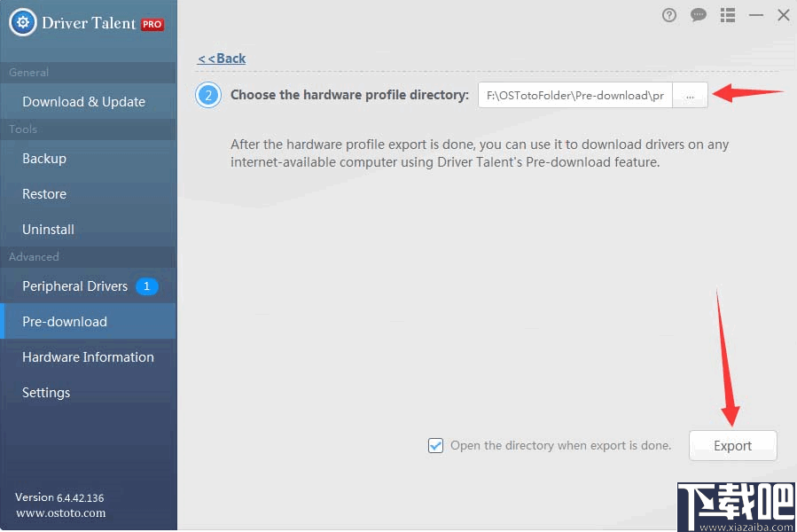Open the feedback chat bubble icon
The image size is (797, 532).
point(699,15)
